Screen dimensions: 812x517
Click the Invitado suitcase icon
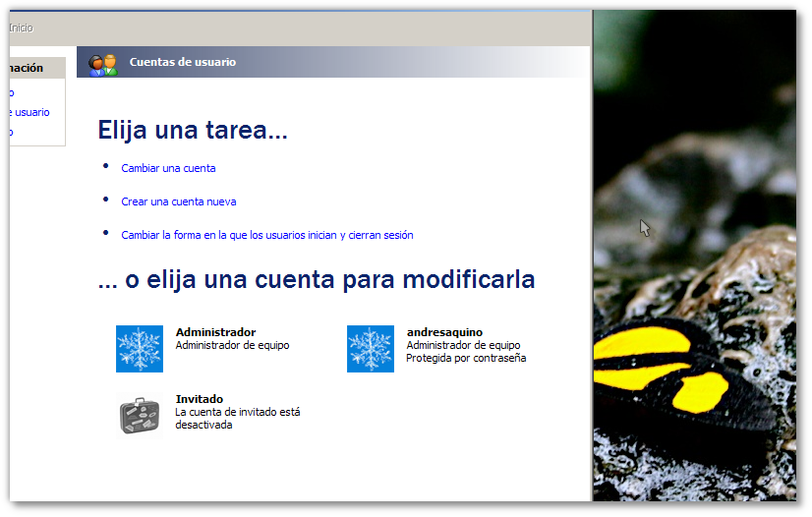tap(140, 416)
